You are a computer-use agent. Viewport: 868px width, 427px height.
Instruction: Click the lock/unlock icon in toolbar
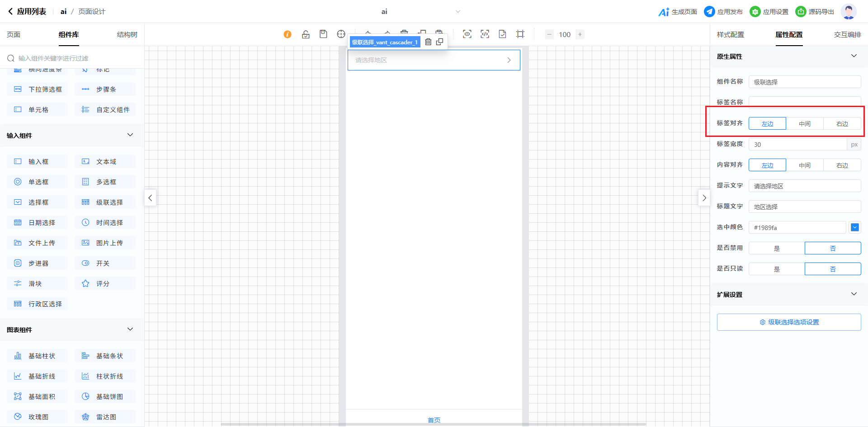click(306, 34)
